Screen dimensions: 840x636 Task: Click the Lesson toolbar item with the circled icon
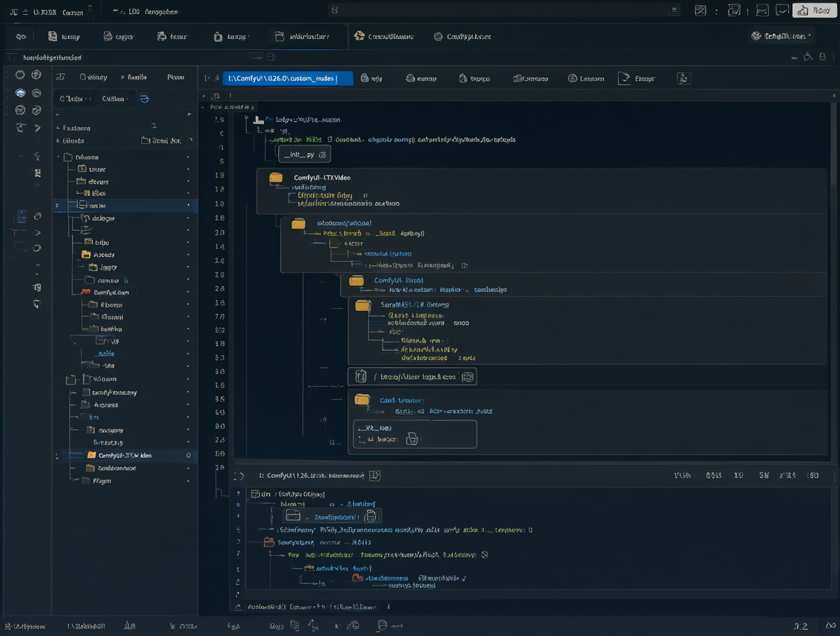click(586, 78)
